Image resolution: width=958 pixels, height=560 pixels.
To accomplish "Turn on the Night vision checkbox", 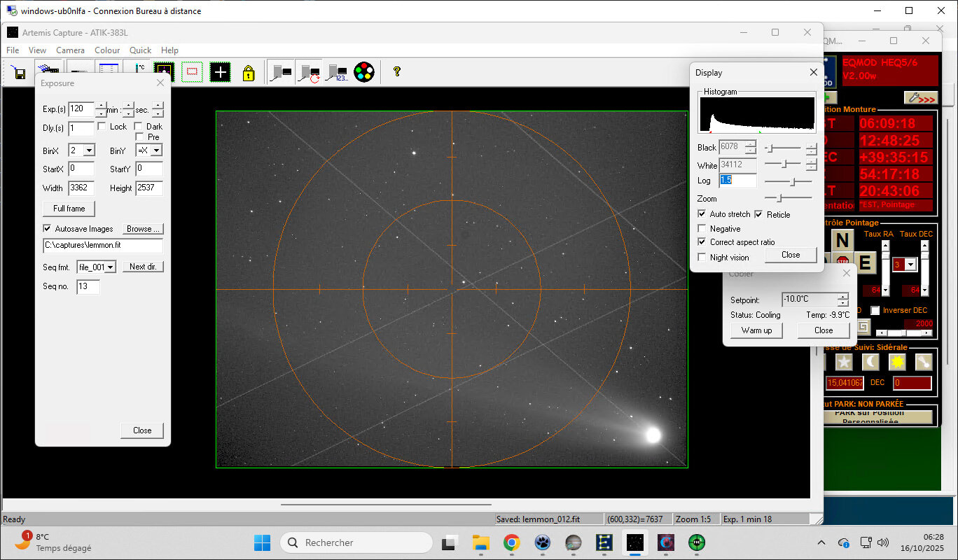I will 702,258.
